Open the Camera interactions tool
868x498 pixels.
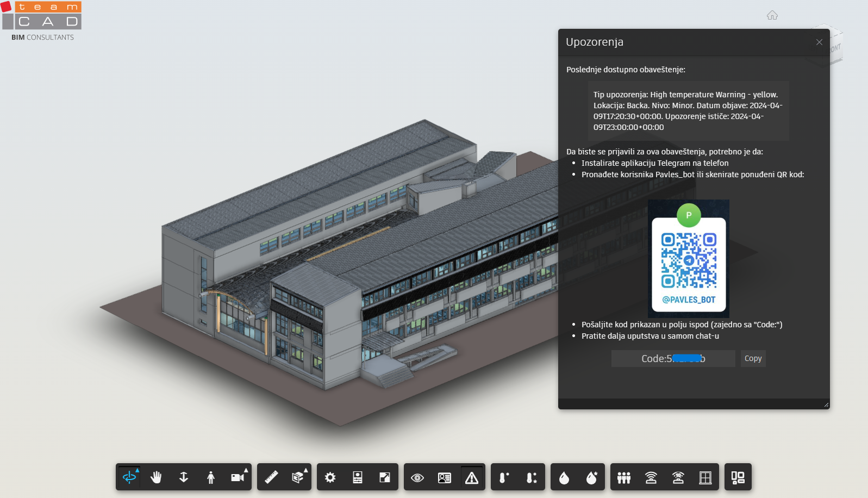(x=238, y=477)
